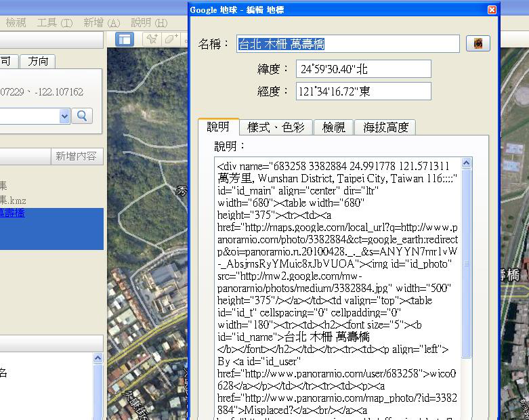Open the 海拔高度 tab

pos(385,127)
